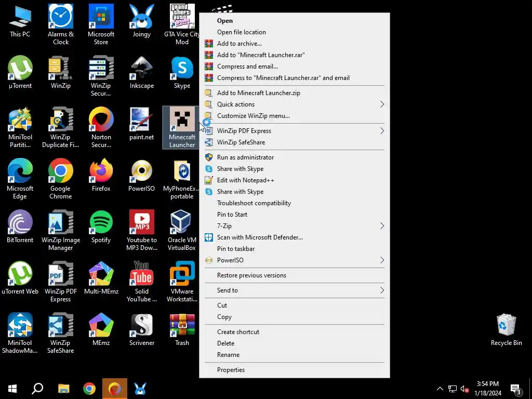Select the PowerISO desktop shortcut
The image size is (532, 399).
tap(141, 176)
